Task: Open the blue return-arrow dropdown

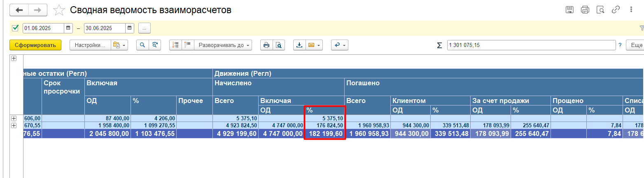Action: pyautogui.click(x=340, y=45)
